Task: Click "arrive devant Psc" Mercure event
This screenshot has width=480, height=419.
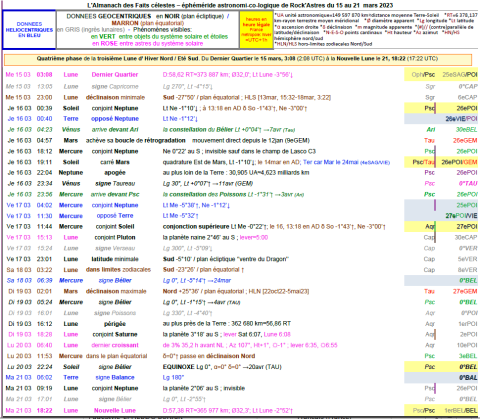Action: point(115,194)
